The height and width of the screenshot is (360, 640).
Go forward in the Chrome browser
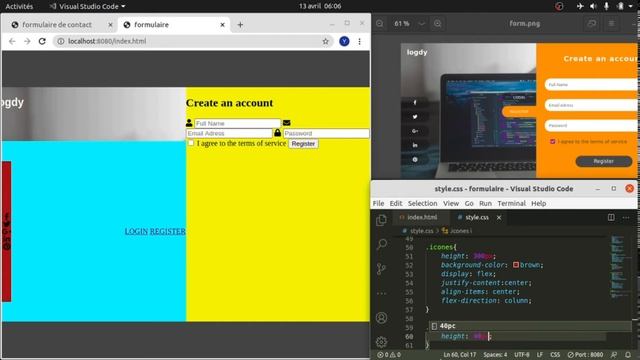pos(27,41)
